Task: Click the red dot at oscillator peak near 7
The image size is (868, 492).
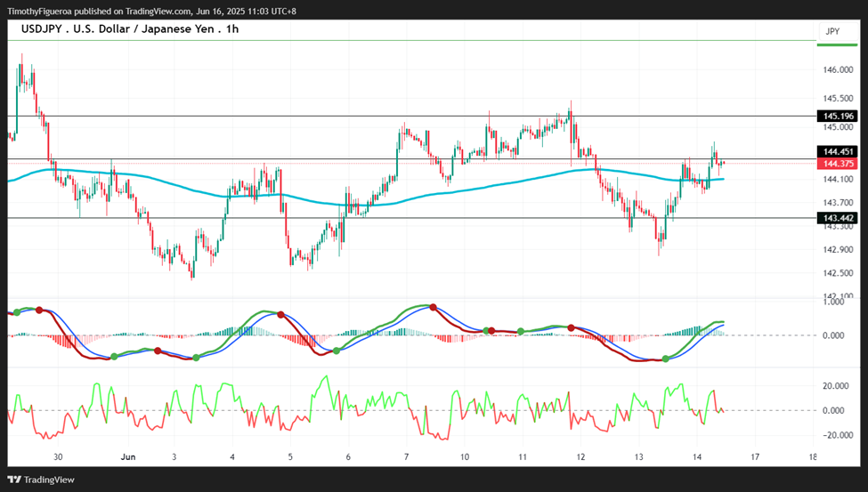Action: [433, 307]
